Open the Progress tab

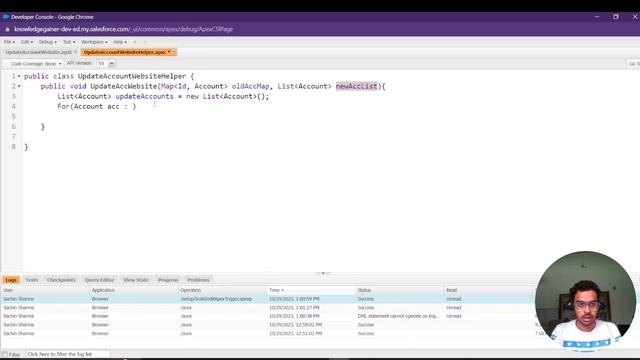coord(168,280)
